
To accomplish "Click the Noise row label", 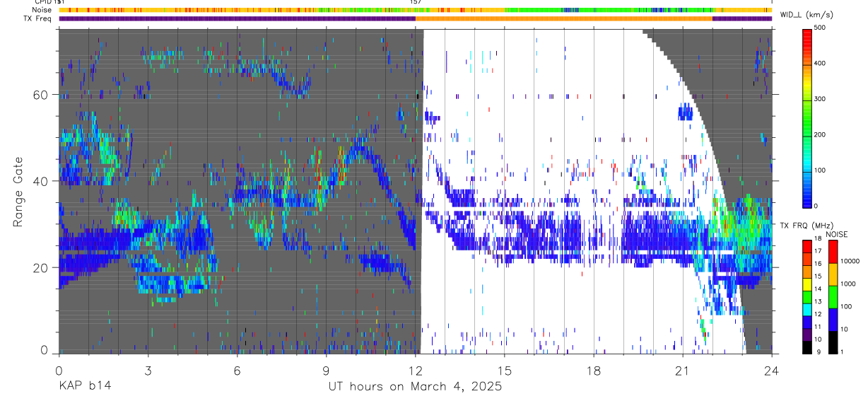I will (x=42, y=10).
